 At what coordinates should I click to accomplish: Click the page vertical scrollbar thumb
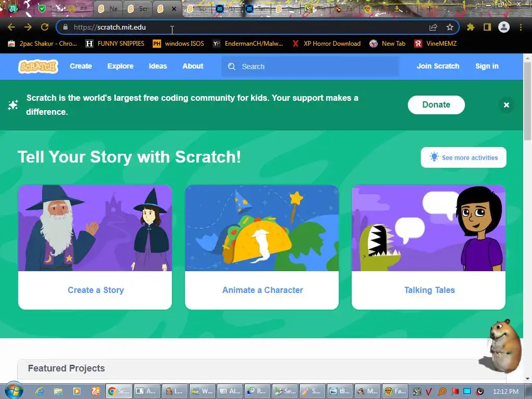pos(528,101)
